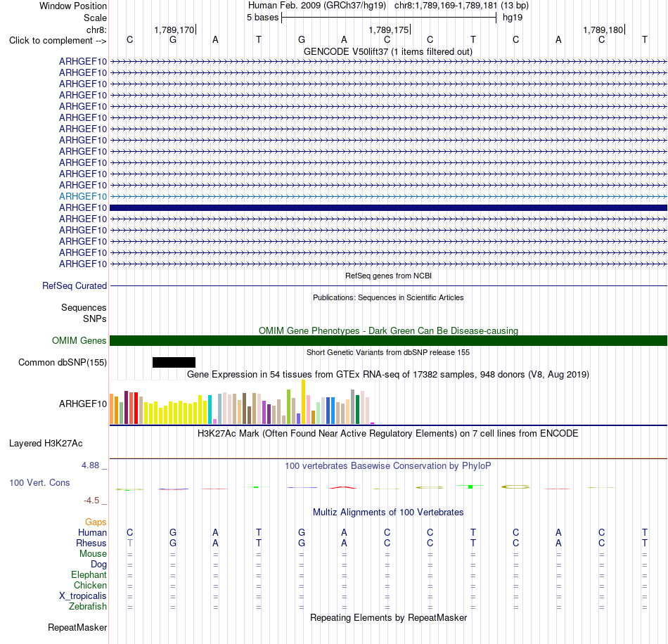Click the Common dbSNP(155) track label
Screen dimensions: 668x644
(62, 363)
